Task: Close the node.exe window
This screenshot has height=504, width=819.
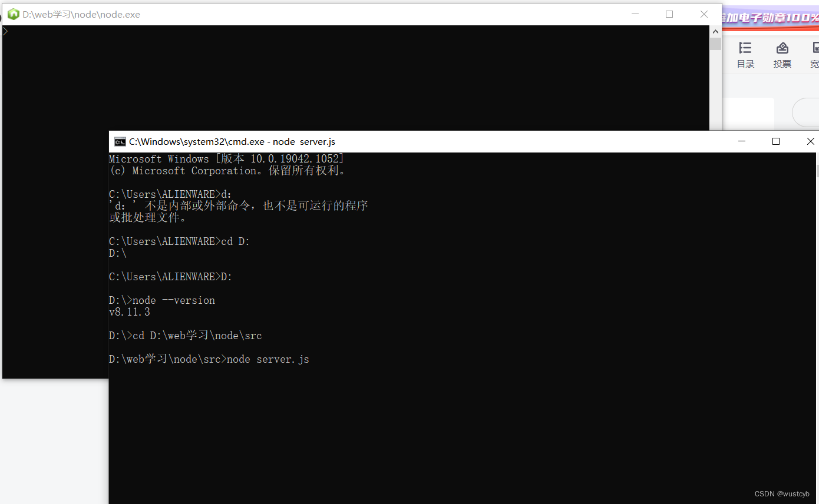Action: pos(704,14)
